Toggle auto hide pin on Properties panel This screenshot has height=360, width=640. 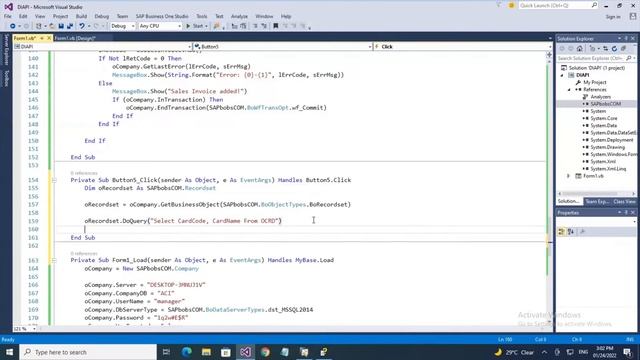click(626, 213)
